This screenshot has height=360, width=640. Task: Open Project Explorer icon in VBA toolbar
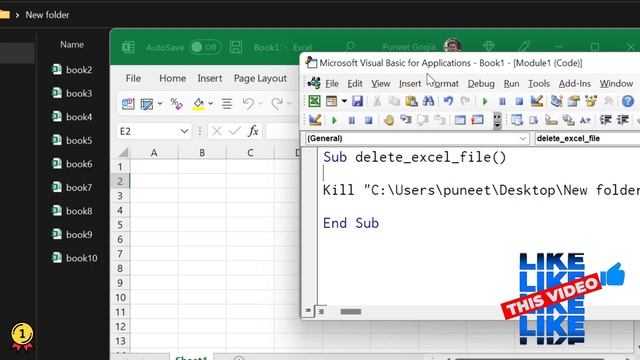(x=556, y=101)
